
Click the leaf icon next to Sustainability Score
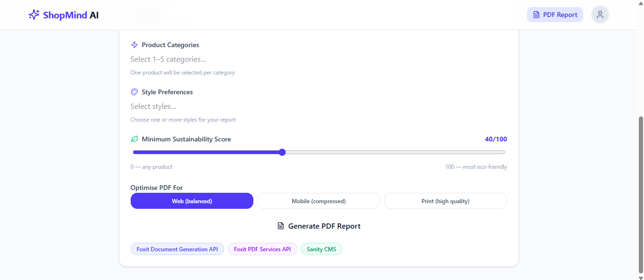tap(134, 139)
